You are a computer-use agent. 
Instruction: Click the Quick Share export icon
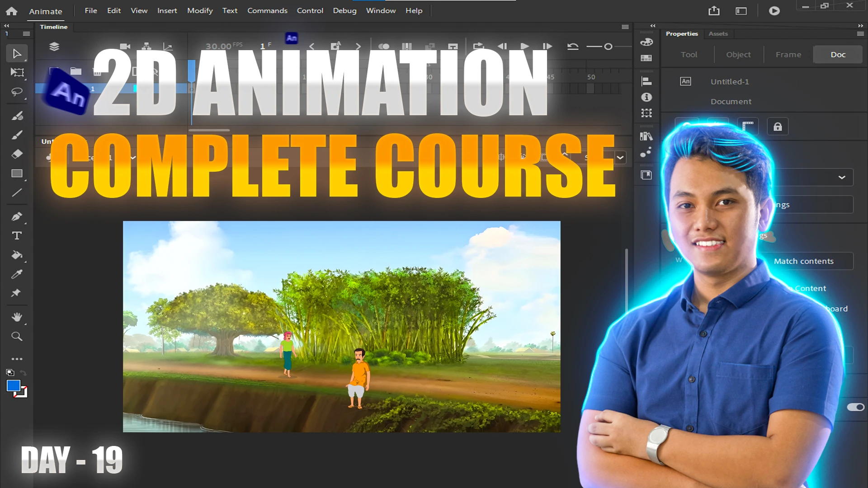coord(714,11)
